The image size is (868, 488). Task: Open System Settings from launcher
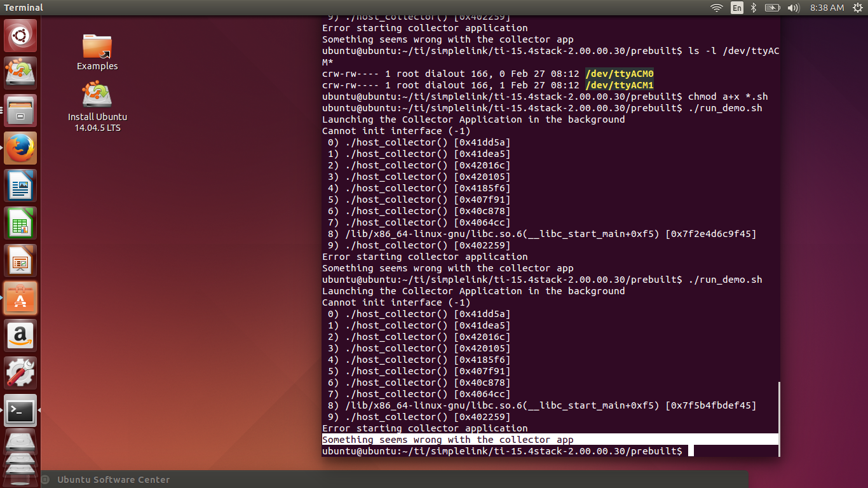[x=21, y=373]
